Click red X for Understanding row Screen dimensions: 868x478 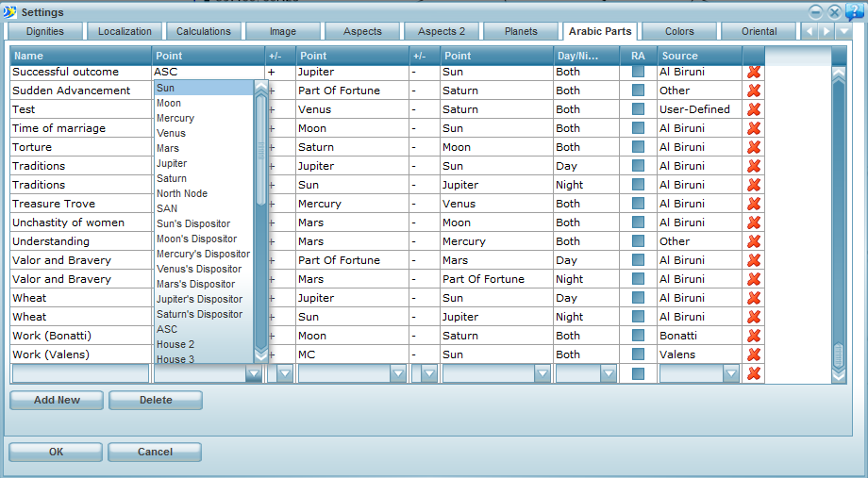tap(754, 241)
